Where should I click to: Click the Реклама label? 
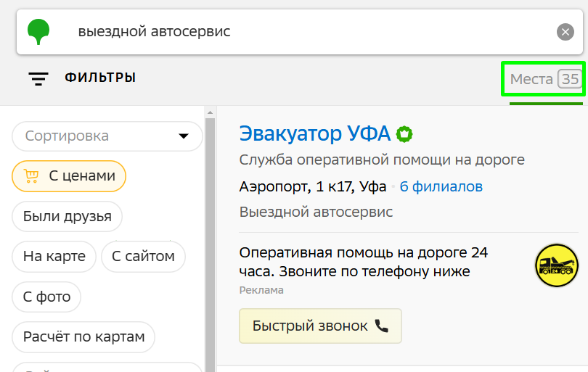[x=261, y=290]
